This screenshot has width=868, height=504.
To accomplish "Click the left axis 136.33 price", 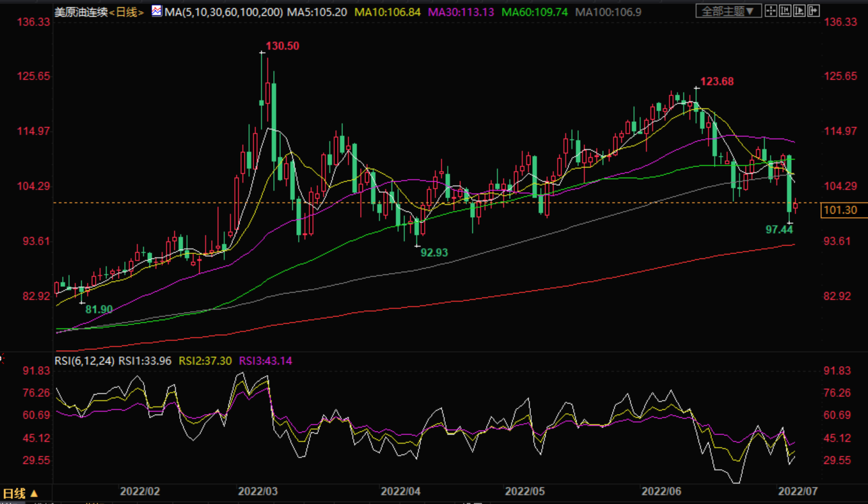I will click(34, 22).
